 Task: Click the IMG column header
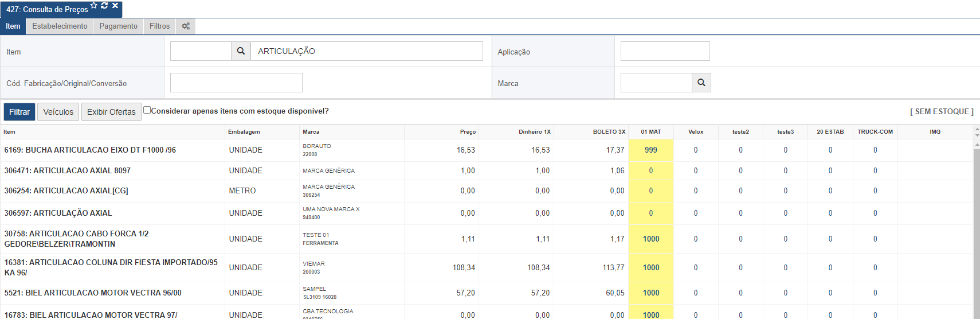[935, 132]
